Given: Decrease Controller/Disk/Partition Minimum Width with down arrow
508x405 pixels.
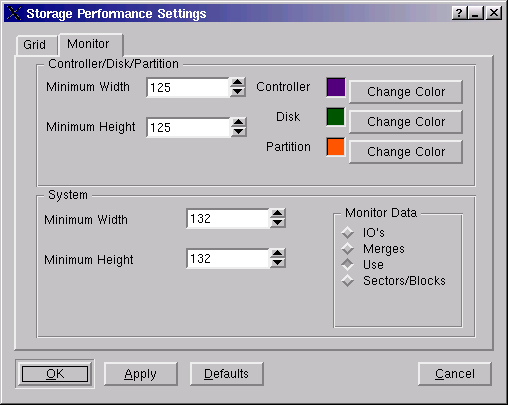Looking at the screenshot, I should (238, 92).
